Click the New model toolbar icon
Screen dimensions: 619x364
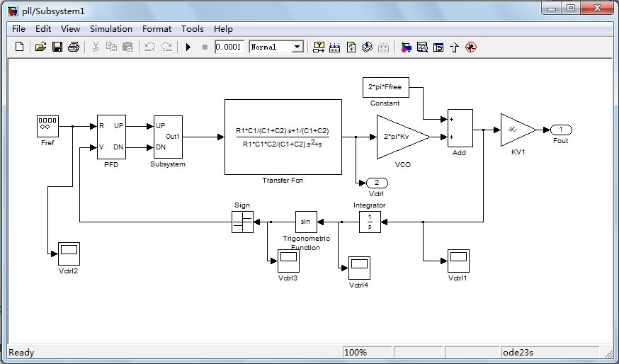pyautogui.click(x=19, y=47)
